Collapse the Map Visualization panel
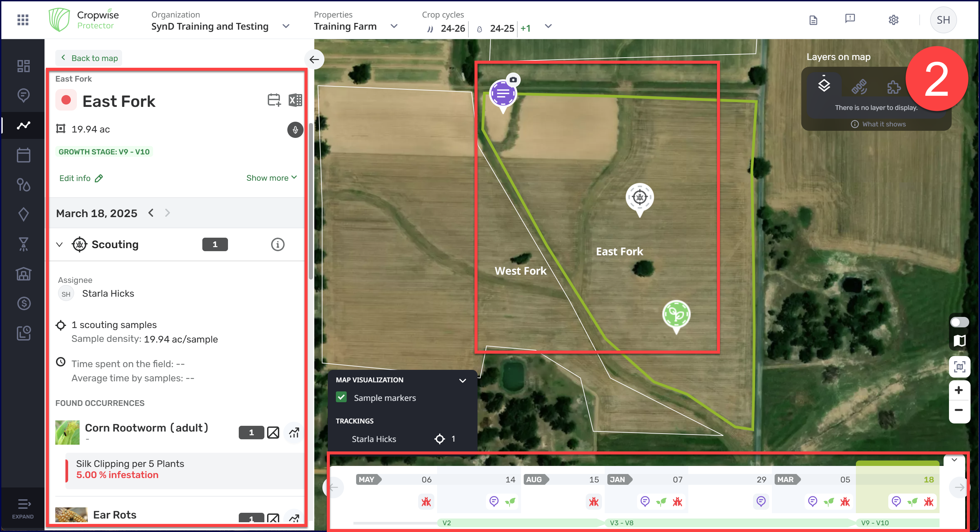 click(x=462, y=380)
